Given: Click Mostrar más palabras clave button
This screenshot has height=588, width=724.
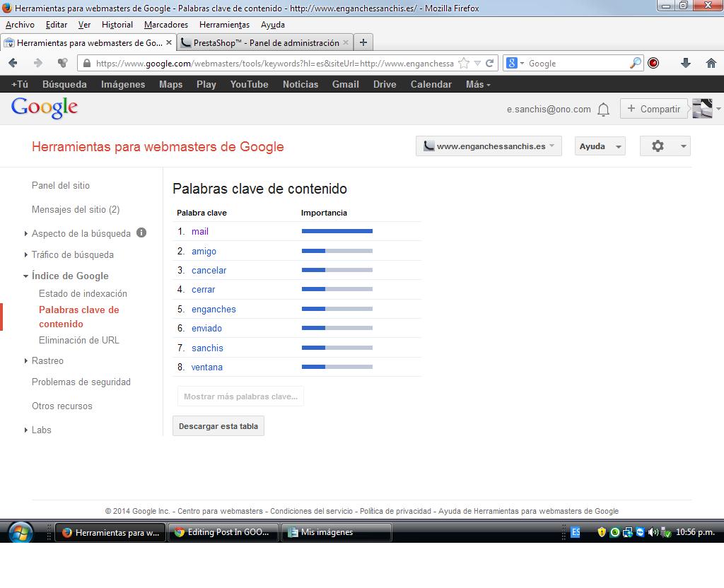Looking at the screenshot, I should pos(240,396).
